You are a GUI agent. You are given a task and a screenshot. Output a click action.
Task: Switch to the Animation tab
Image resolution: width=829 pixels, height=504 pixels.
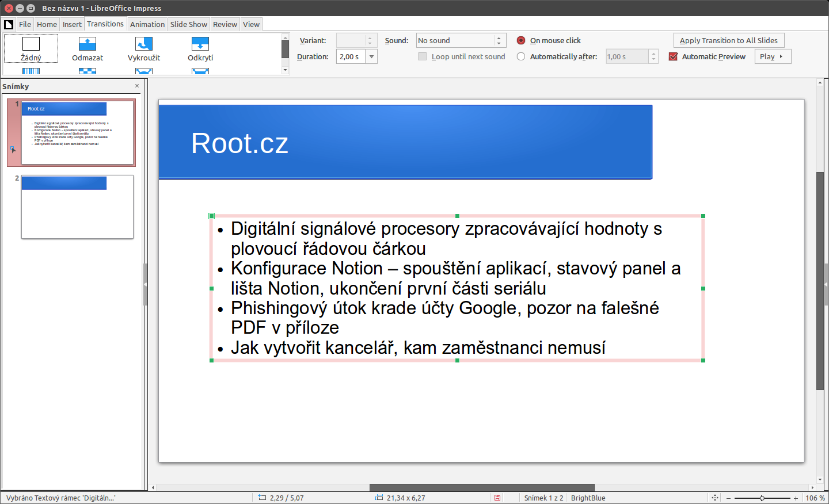pyautogui.click(x=147, y=24)
